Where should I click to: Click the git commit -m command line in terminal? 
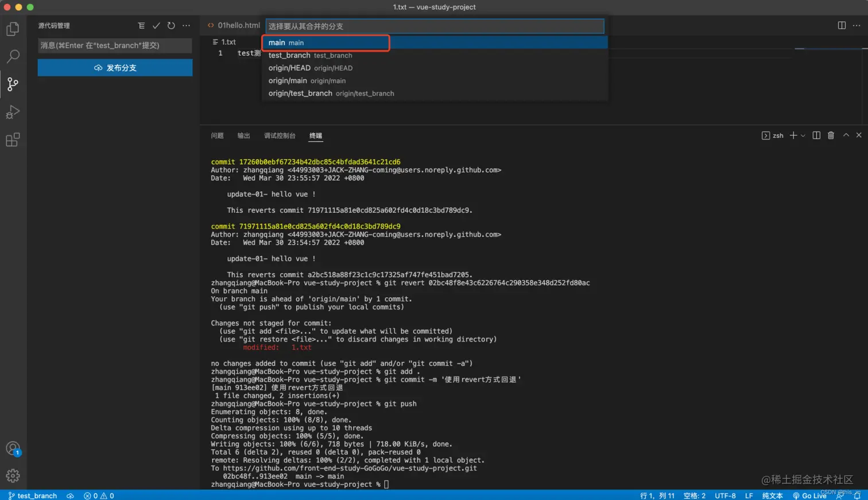[x=366, y=379]
